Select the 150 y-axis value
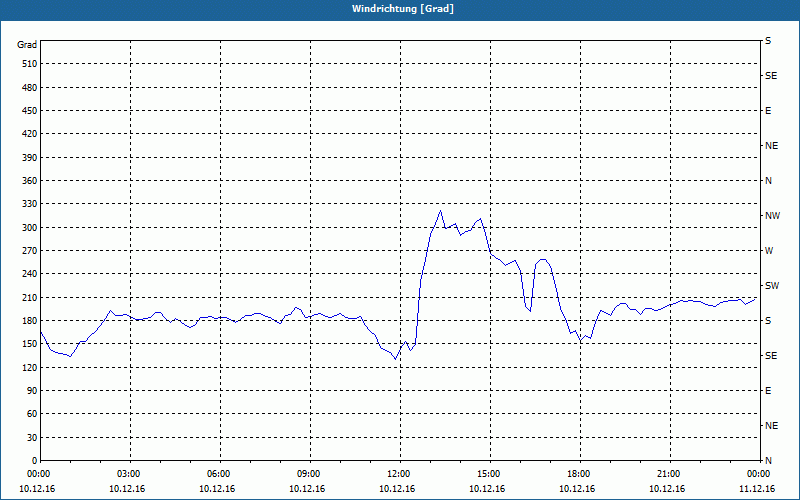Viewport: 800px width, 500px height. (x=30, y=344)
